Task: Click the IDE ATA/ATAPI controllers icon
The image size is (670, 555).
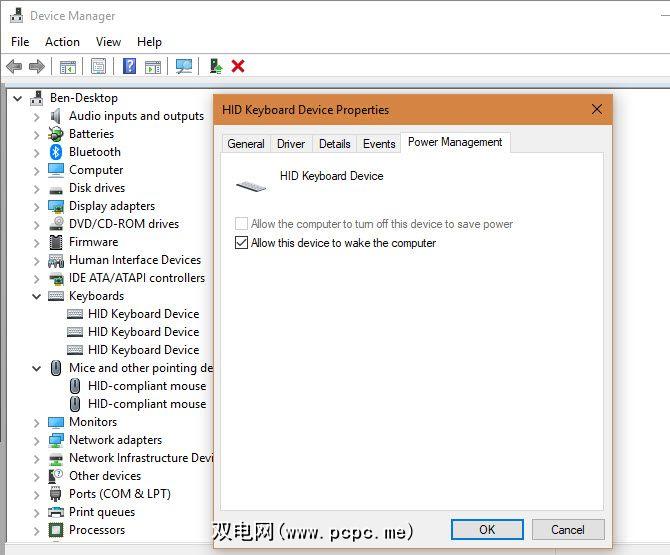Action: click(x=56, y=279)
